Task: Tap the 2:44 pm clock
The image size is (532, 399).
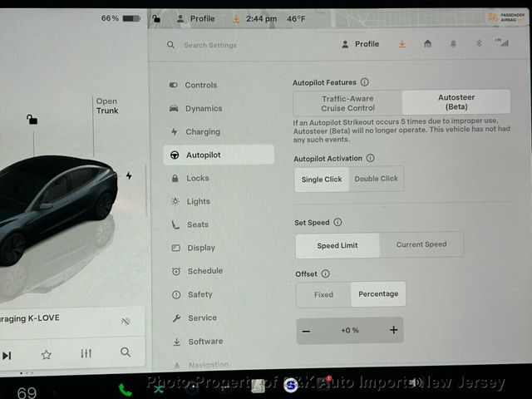Action: pyautogui.click(x=261, y=18)
